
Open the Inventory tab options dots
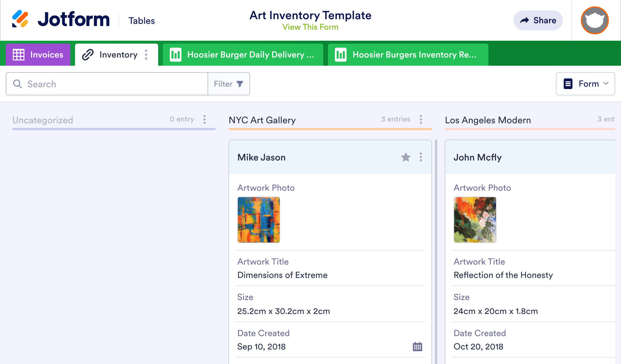pos(146,55)
